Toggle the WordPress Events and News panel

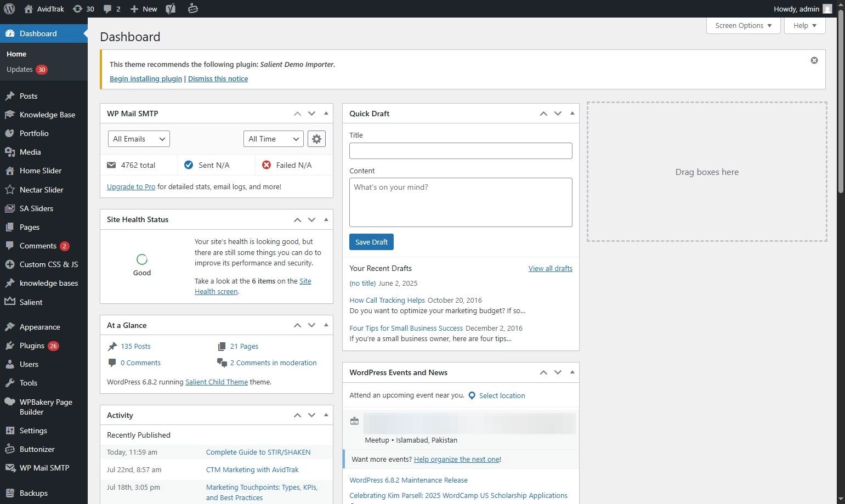click(572, 372)
